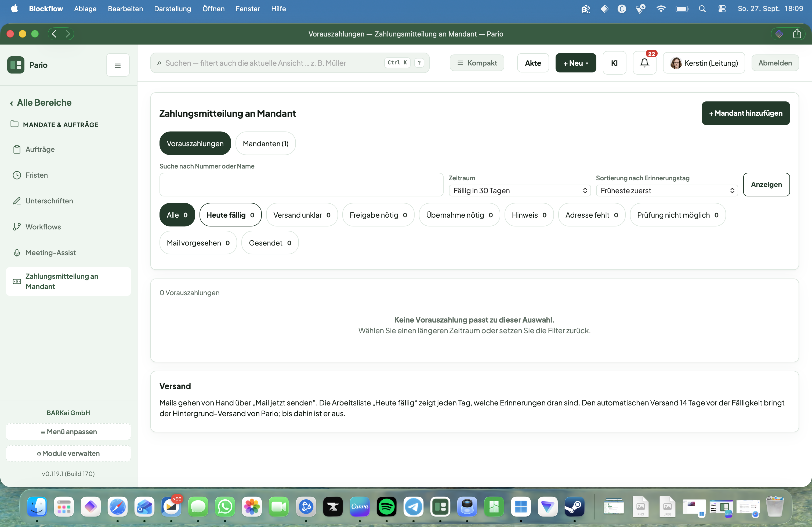Switch to the Vorauszahlungen tab
812x527 pixels.
(195, 144)
